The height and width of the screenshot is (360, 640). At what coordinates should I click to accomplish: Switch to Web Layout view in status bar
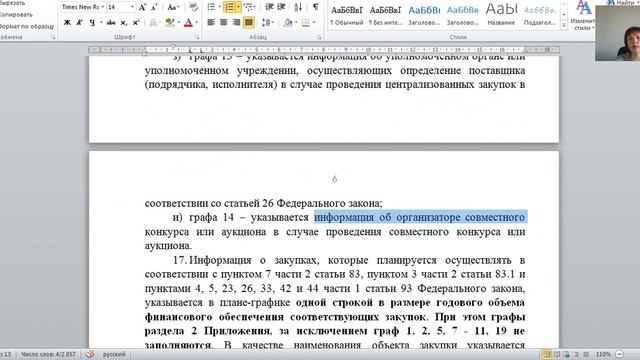[566, 354]
